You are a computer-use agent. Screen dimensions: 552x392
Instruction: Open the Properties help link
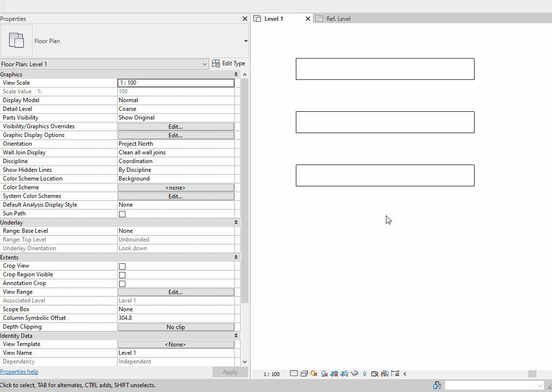(19, 371)
